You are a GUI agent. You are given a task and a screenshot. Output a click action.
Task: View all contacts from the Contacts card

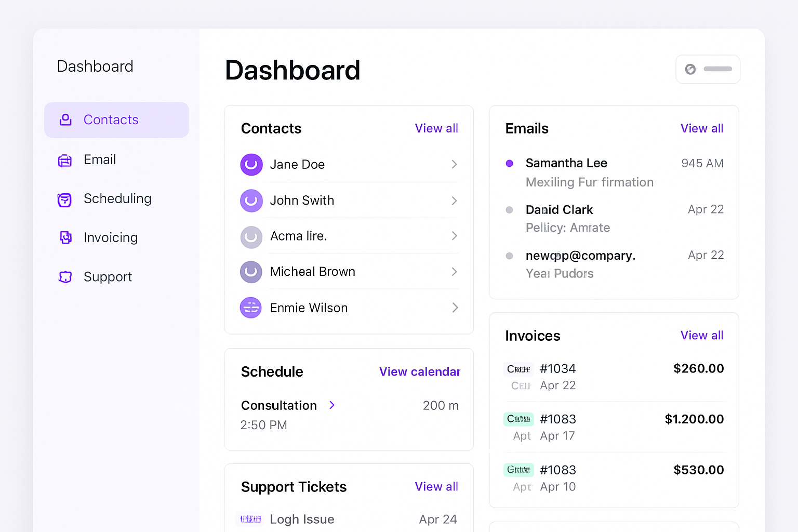tap(436, 128)
